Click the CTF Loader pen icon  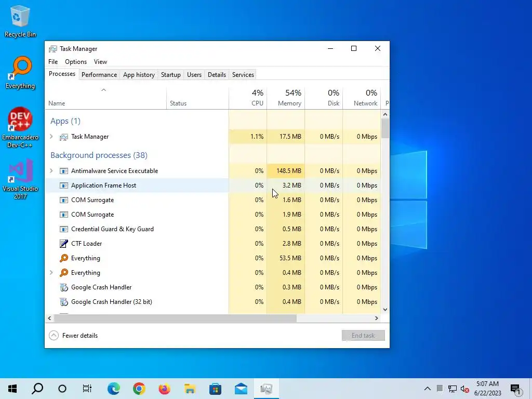pyautogui.click(x=64, y=244)
